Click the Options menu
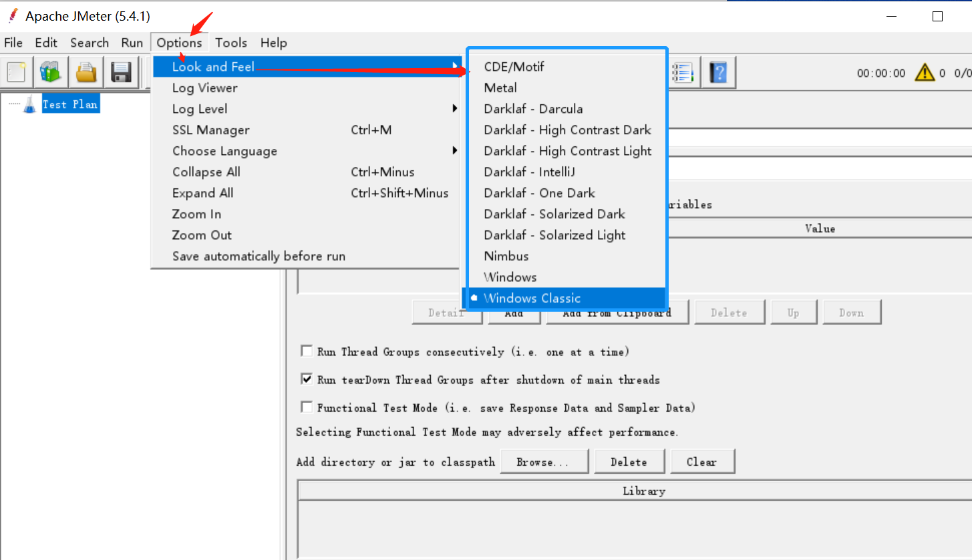Viewport: 972px width, 560px height. [x=180, y=43]
